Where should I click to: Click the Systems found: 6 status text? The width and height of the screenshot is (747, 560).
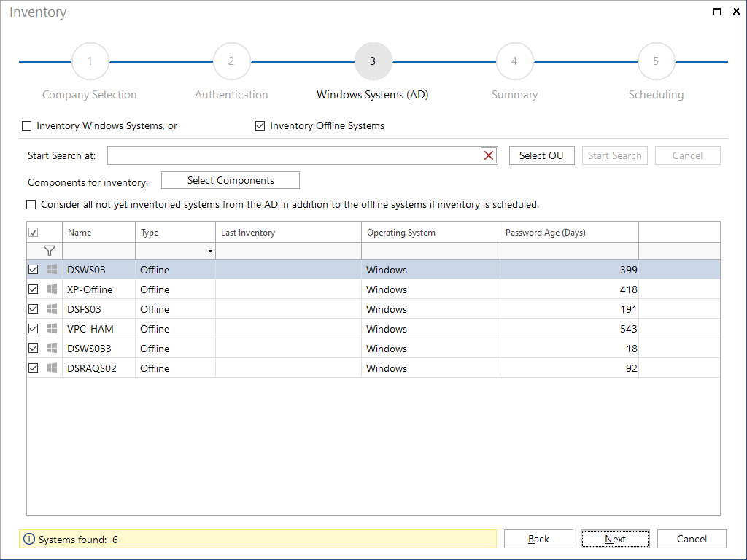pos(78,540)
